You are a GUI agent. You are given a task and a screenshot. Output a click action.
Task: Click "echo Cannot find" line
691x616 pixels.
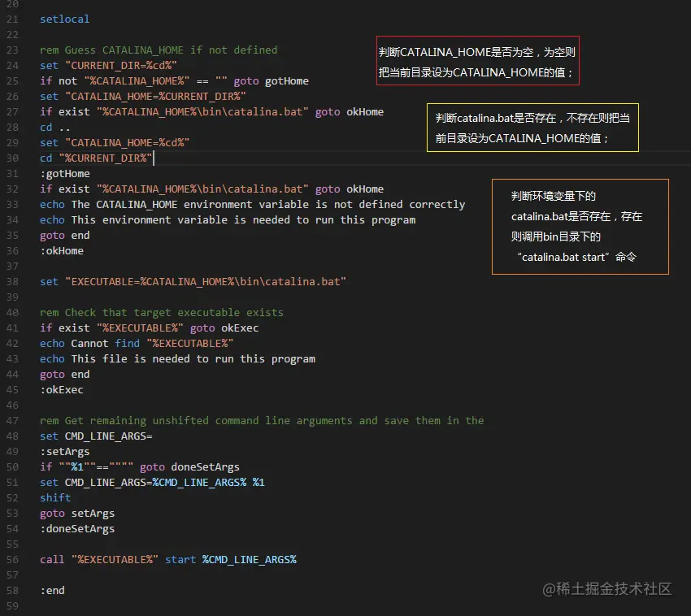pyautogui.click(x=137, y=343)
